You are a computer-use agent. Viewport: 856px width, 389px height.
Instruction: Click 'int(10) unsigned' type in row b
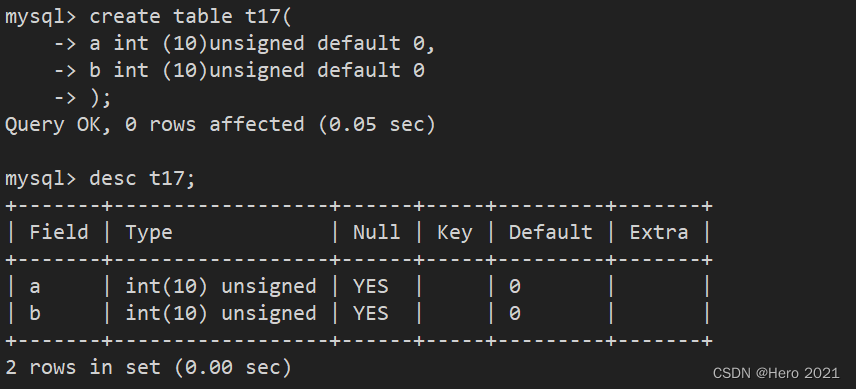coord(221,313)
